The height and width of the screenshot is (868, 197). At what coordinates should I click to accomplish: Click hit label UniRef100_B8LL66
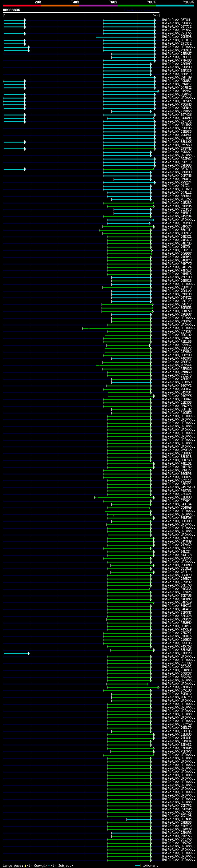pyautogui.click(x=177, y=142)
